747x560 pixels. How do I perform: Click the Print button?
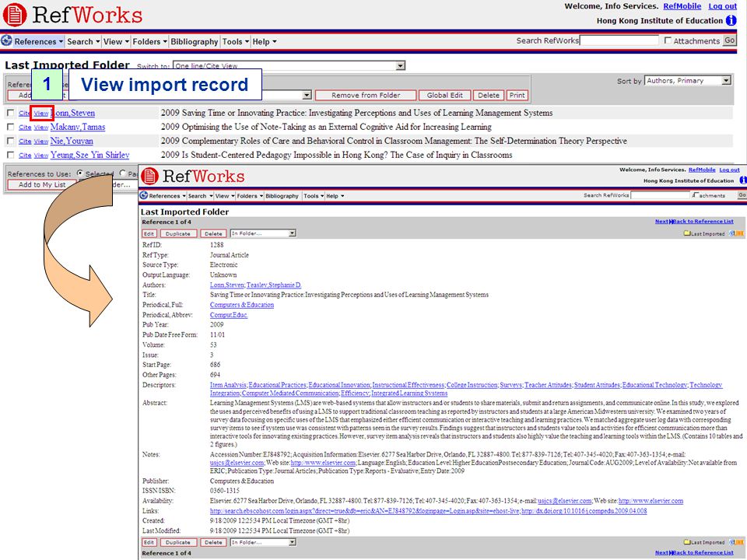(517, 95)
